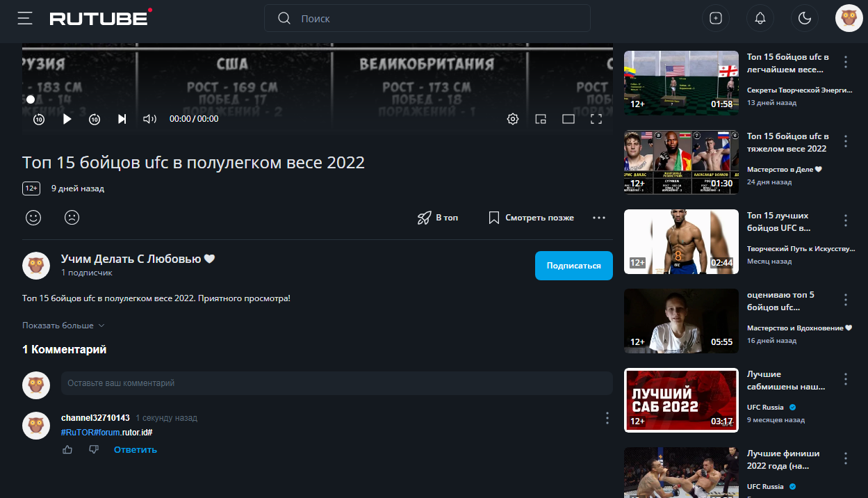Click the upload video plus icon
The height and width of the screenshot is (498, 868).
click(716, 19)
